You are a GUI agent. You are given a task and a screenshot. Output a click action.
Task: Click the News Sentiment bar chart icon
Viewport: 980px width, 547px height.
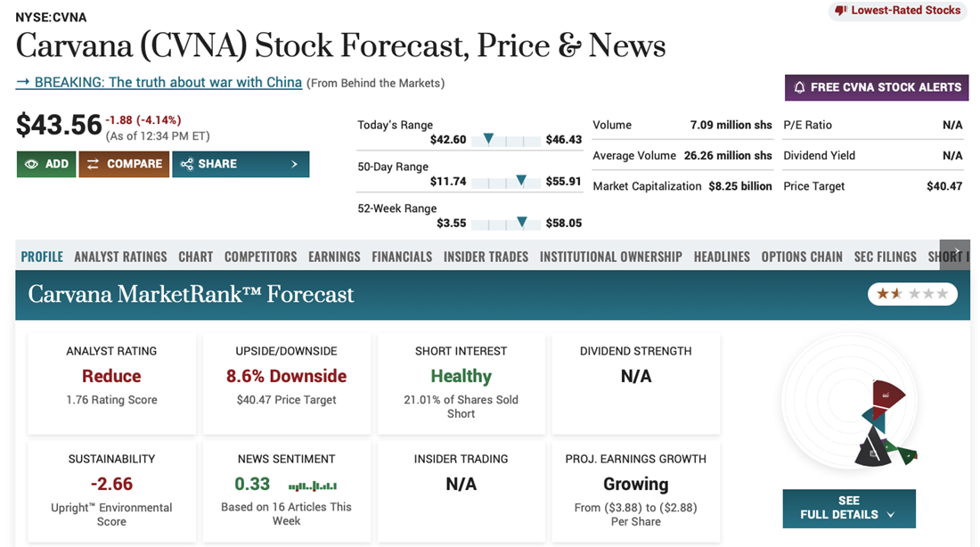(x=312, y=486)
